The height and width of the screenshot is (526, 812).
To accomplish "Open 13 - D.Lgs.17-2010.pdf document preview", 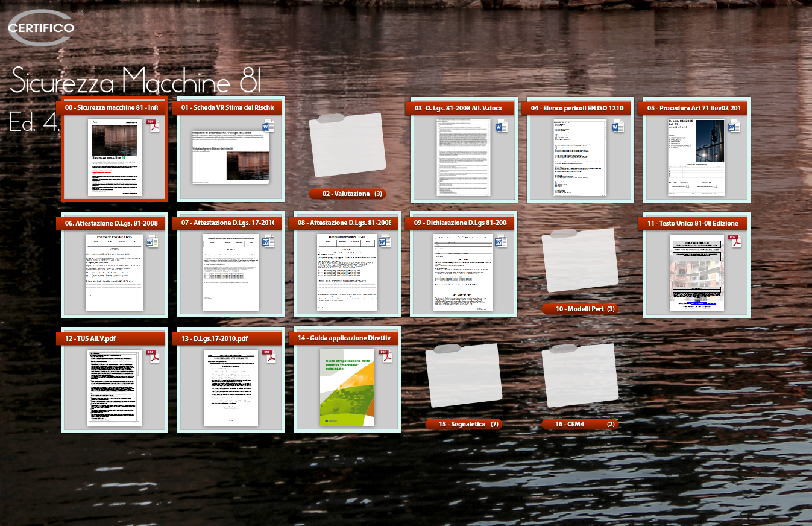I will pos(230,388).
